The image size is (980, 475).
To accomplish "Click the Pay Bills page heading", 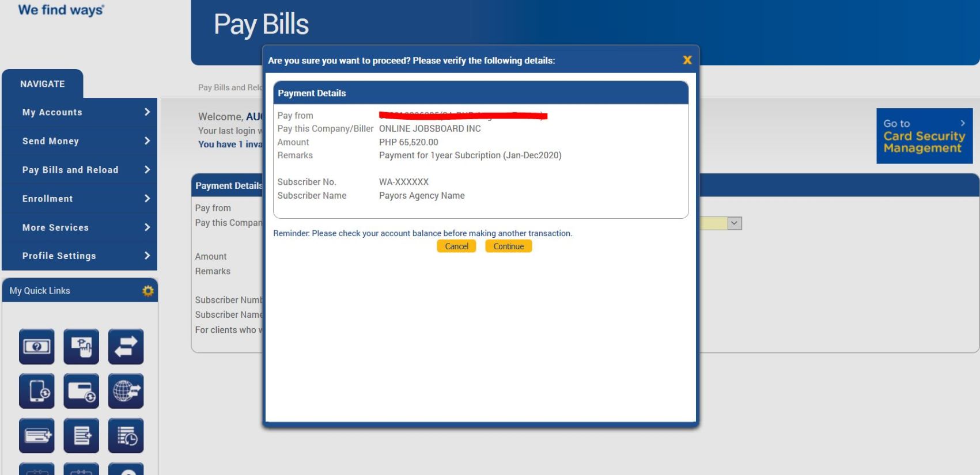I will tap(261, 25).
